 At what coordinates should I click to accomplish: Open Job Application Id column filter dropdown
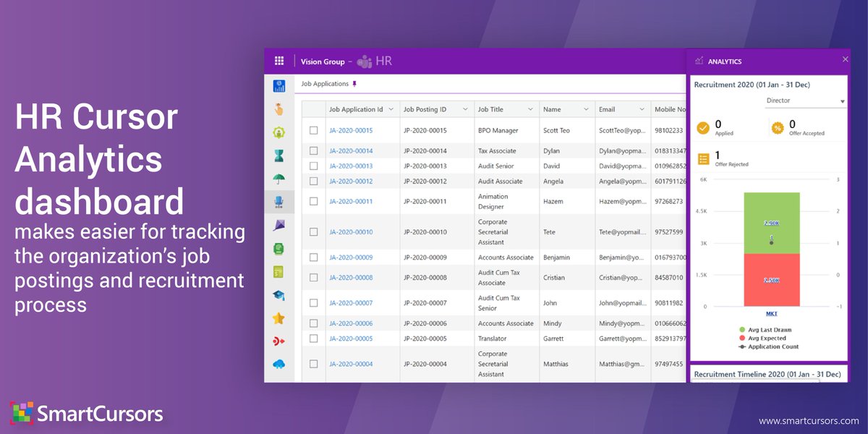click(x=391, y=109)
